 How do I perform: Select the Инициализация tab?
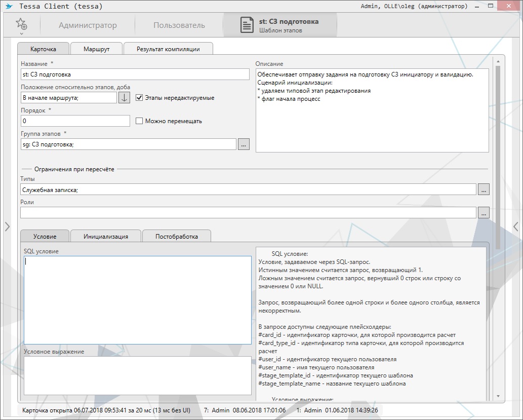click(x=106, y=236)
